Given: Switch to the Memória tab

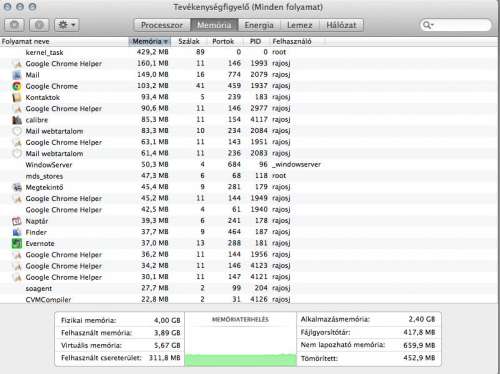Looking at the screenshot, I should [214, 25].
